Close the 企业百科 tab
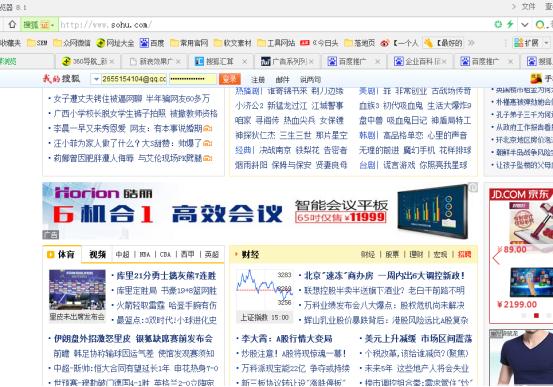The image size is (553, 387). 444,61
